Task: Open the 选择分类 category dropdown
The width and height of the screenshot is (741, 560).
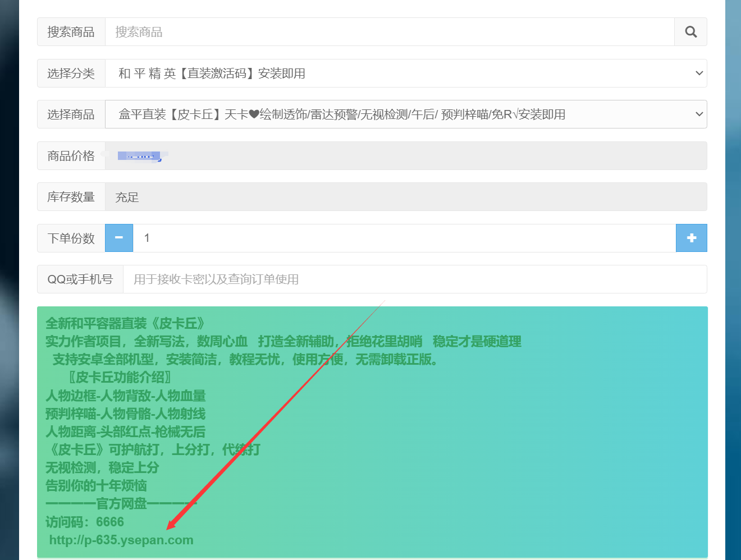Action: click(x=405, y=74)
